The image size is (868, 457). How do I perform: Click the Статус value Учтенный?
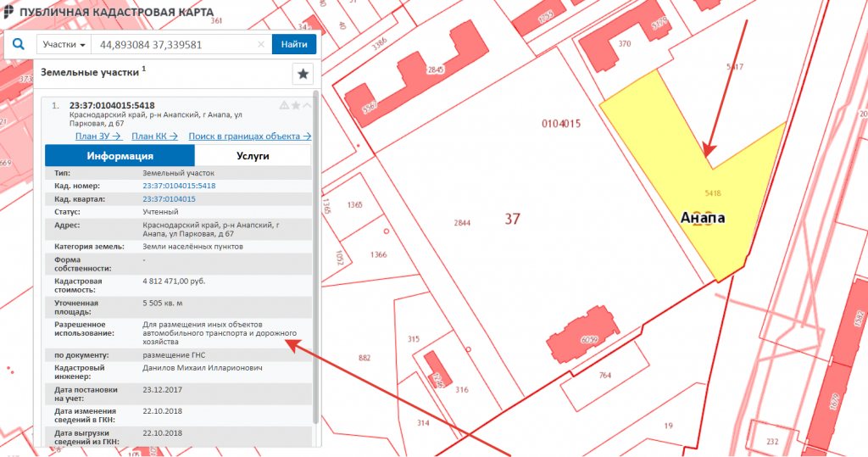tap(160, 212)
